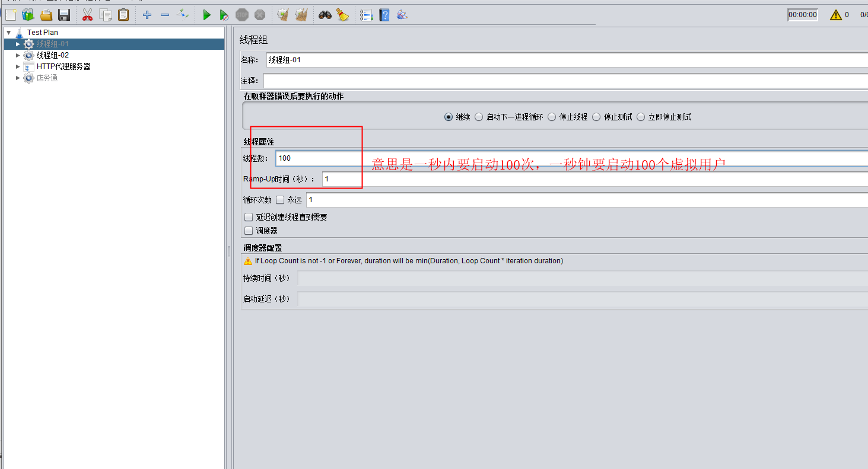Click the 名称 field containing 线程组-01

coord(567,60)
